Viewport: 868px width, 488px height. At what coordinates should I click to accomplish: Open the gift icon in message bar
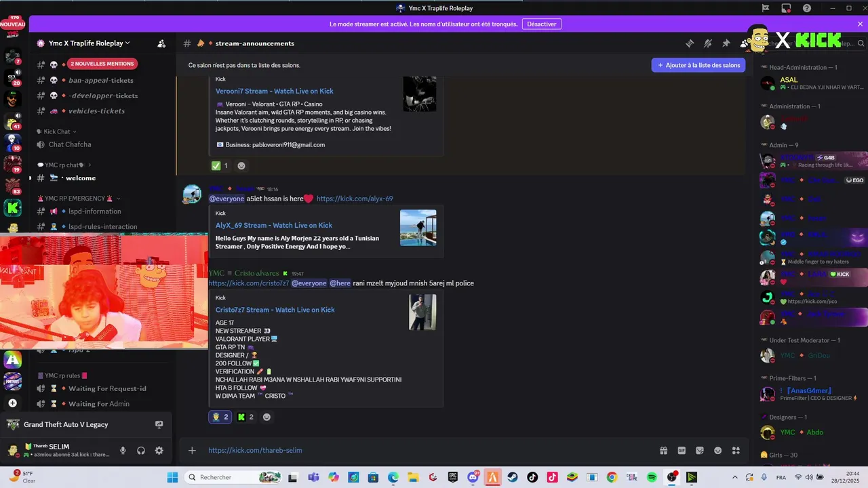coord(663,450)
